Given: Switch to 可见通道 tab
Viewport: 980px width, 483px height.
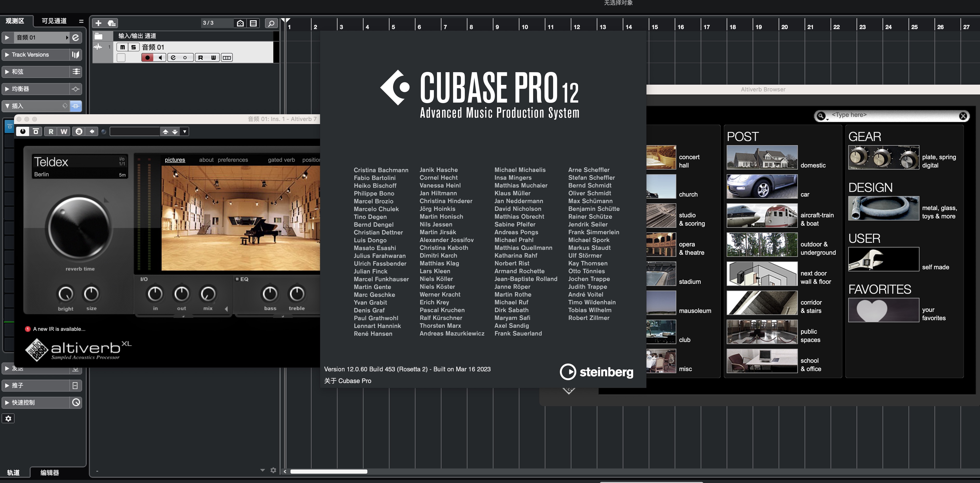Looking at the screenshot, I should [54, 21].
